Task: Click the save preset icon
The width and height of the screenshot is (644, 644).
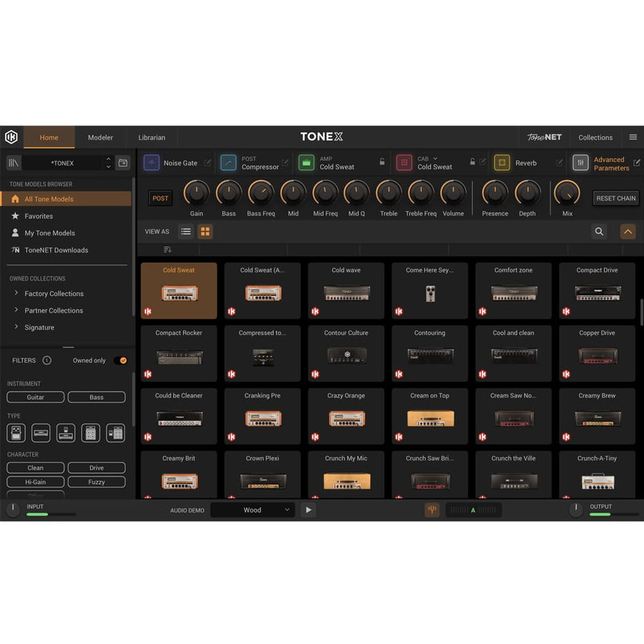Action: pos(123,163)
